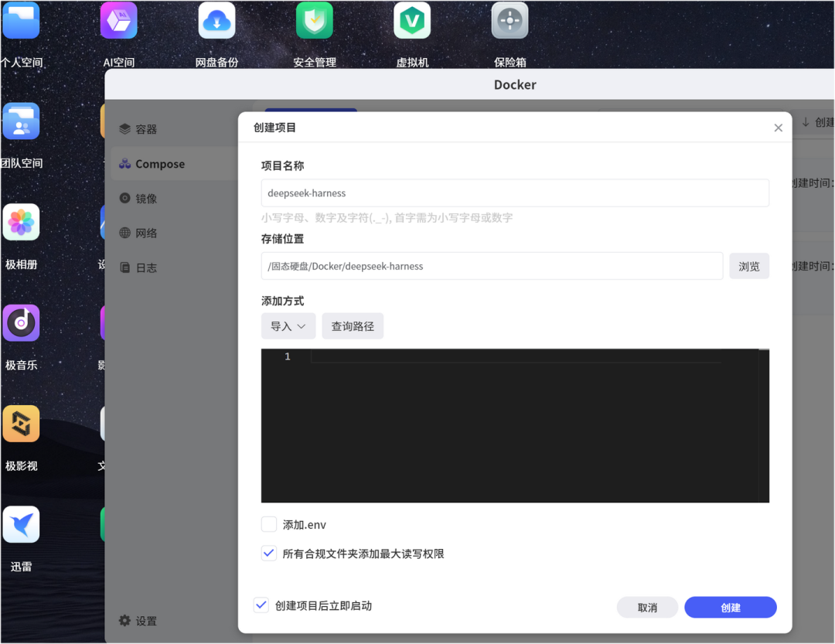View the 日志 section
Screen dimensions: 835x644
coord(175,267)
